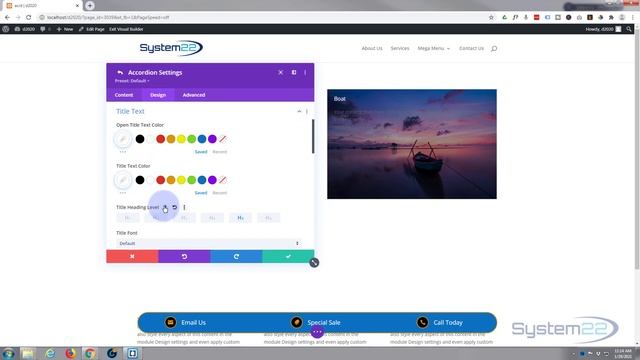
Task: Open the Title Text section options menu
Action: point(307,111)
